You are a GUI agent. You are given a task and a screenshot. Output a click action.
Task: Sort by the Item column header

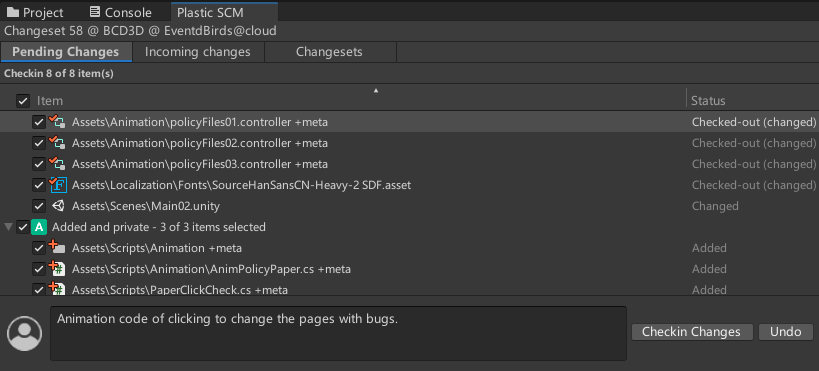click(50, 100)
